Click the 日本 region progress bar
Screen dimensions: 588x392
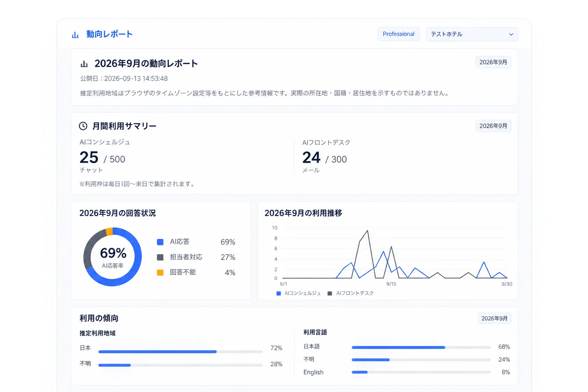point(181,352)
